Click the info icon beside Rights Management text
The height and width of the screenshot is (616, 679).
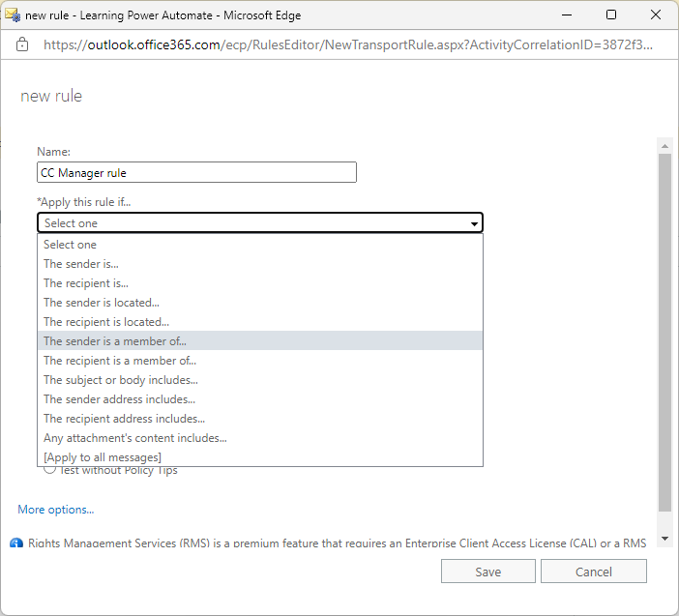pos(16,544)
